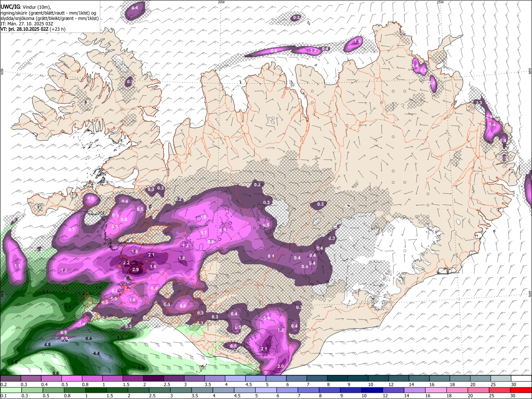Click the 12 label on the rain legend

385,396
